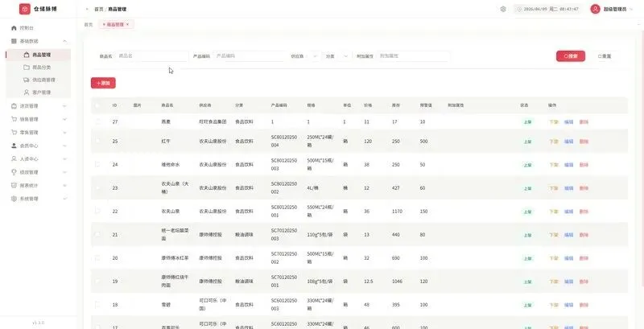Collapse the 基础数据 menu chevron
Viewport: 644px width, 329px height.
coord(65,42)
